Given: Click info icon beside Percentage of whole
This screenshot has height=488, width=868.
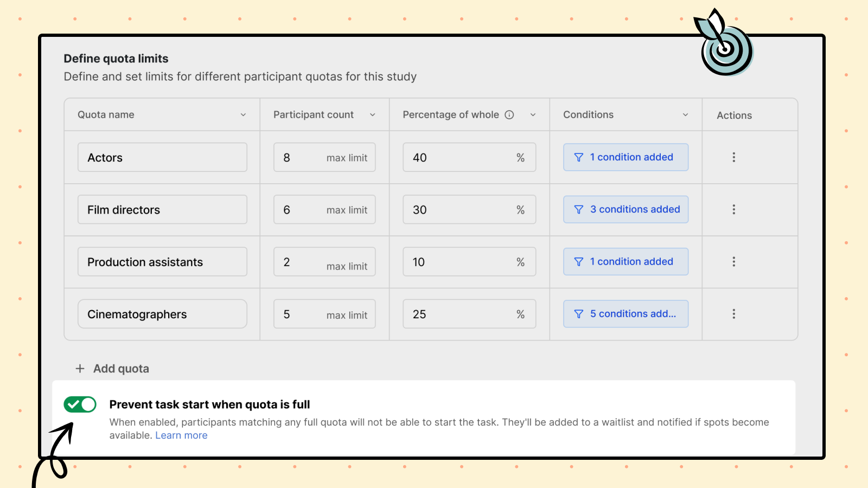Looking at the screenshot, I should pyautogui.click(x=509, y=114).
